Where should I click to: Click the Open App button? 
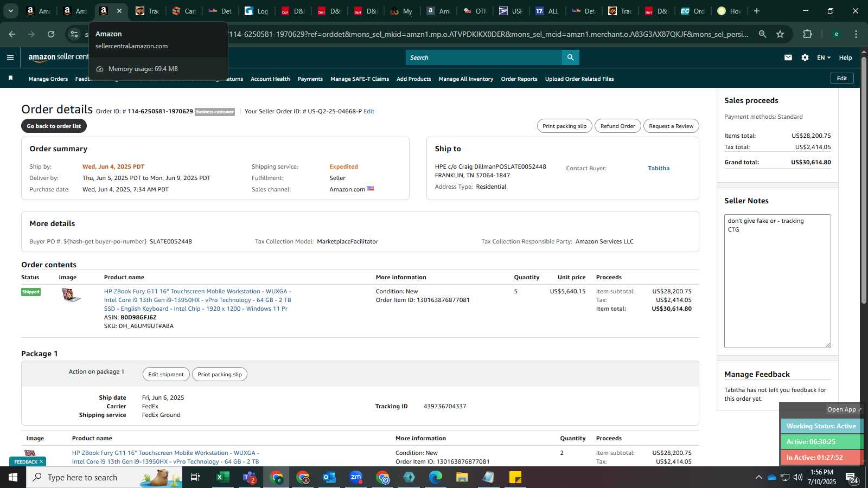pyautogui.click(x=844, y=409)
